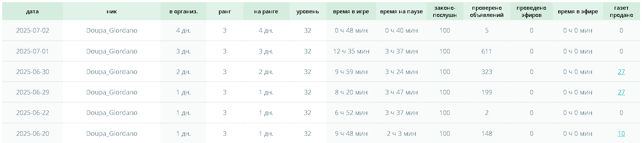Click the 611 checked ads cell

click(487, 51)
